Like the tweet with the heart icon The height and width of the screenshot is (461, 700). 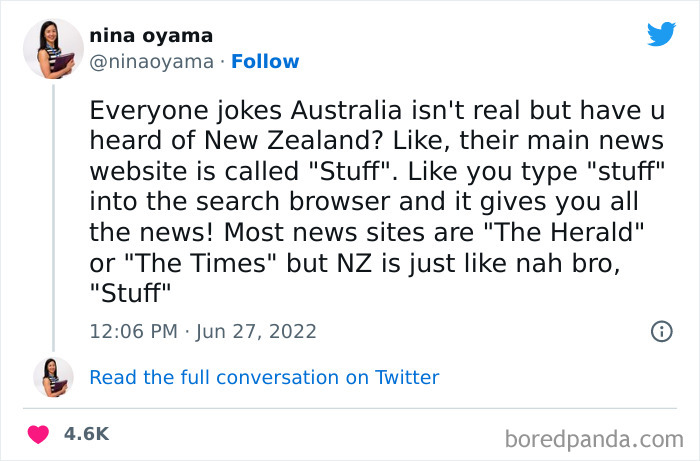point(39,434)
